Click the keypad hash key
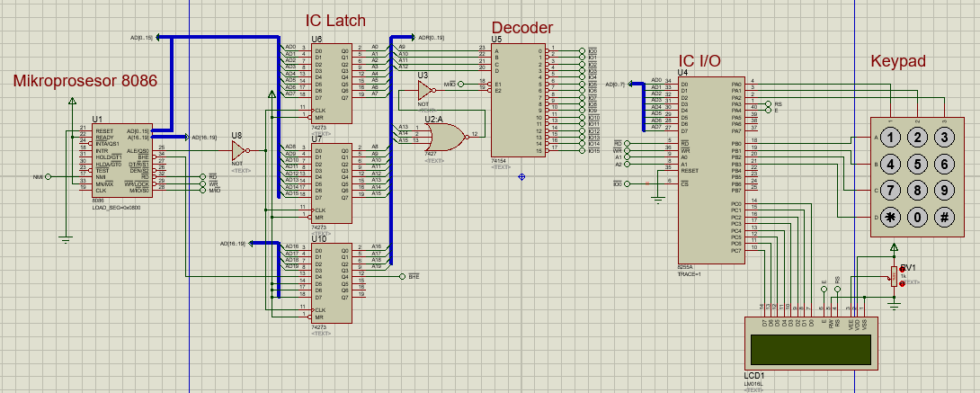Image resolution: width=980 pixels, height=393 pixels. point(944,218)
